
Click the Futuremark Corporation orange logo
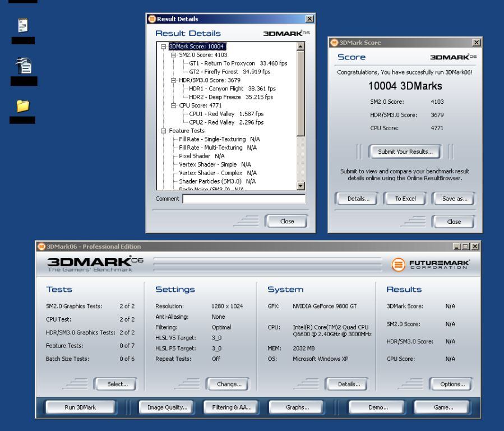pos(398,264)
